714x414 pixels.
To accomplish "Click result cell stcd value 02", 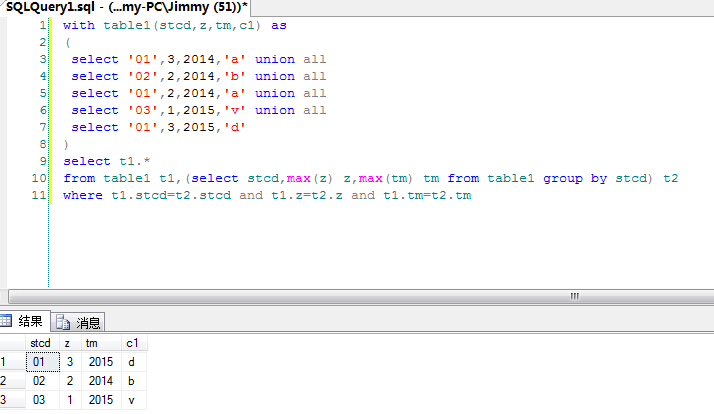I will 43,381.
